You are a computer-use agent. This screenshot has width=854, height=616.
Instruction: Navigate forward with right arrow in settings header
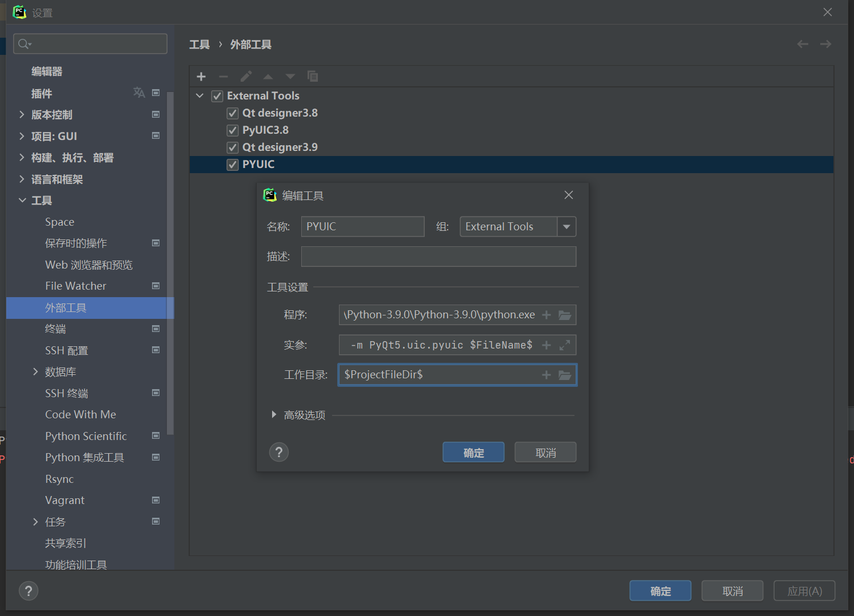825,44
